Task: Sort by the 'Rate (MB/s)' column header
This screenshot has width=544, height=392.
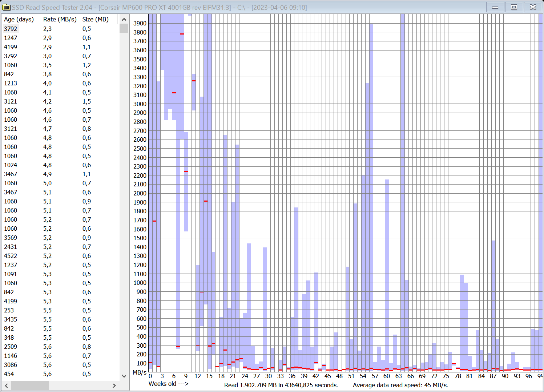Action: [x=60, y=19]
